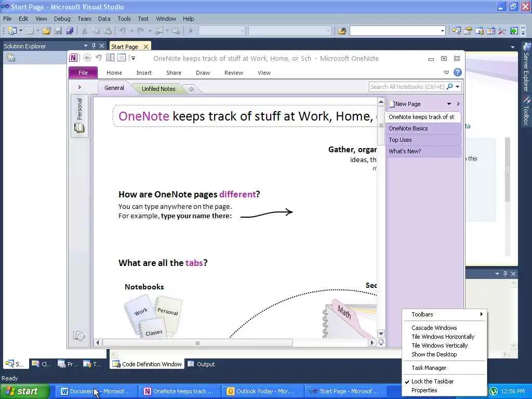532x399 pixels.
Task: Open the Visual Studio document tabs list dropdown
Action: pos(513,47)
